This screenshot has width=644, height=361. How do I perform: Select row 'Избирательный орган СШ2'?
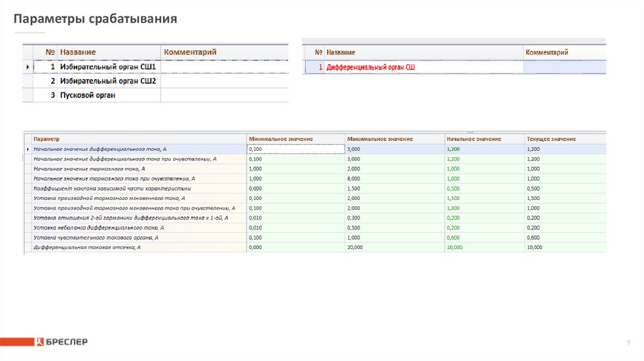tap(155, 81)
